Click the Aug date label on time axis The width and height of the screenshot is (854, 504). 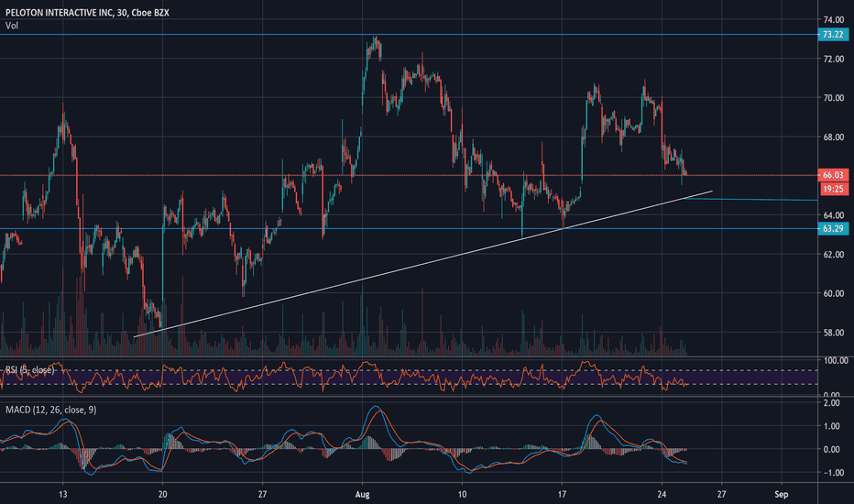(x=362, y=495)
